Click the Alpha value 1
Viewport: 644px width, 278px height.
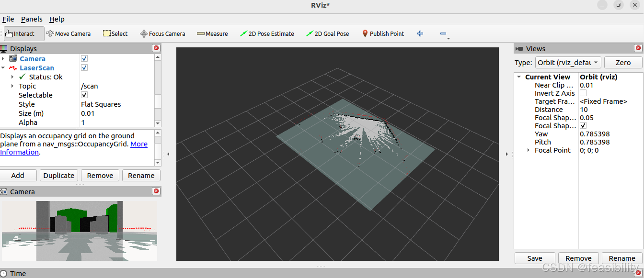(x=83, y=122)
